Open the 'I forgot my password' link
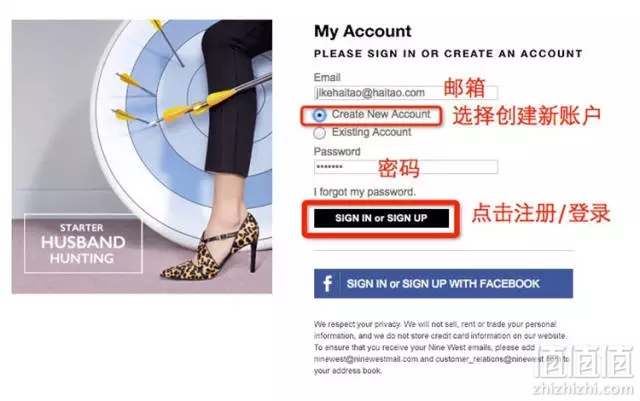 click(x=364, y=192)
